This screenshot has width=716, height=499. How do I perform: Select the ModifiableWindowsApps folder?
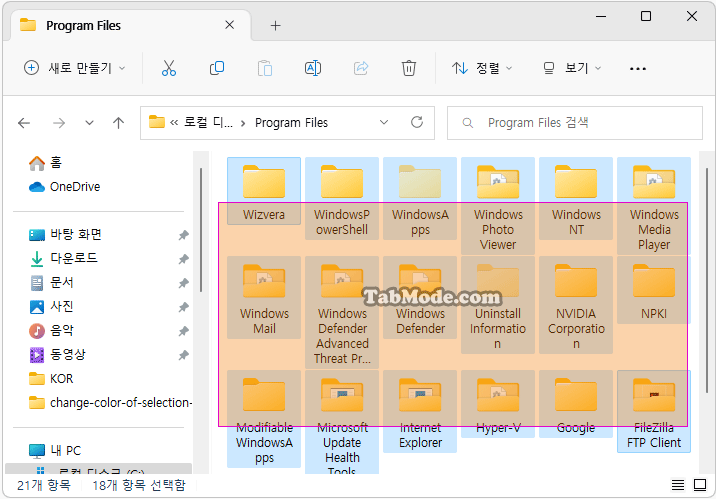click(264, 419)
